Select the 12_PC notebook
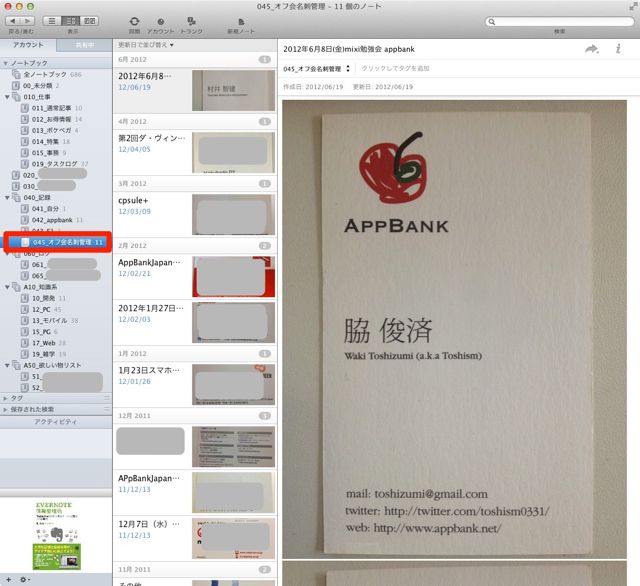640x586 pixels. 41,310
